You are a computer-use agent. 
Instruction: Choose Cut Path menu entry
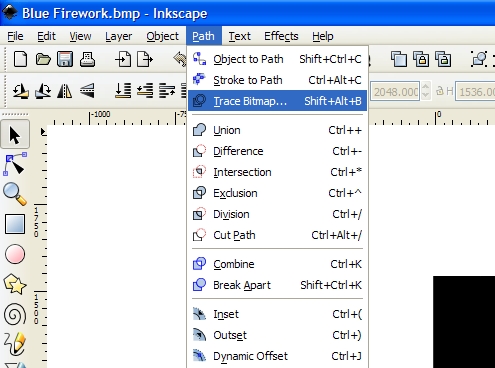(x=277, y=235)
